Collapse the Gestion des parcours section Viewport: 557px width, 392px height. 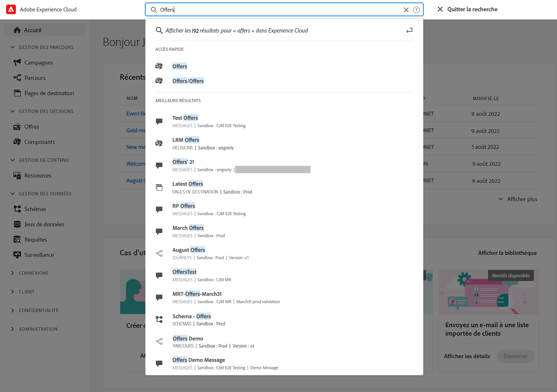(x=13, y=47)
